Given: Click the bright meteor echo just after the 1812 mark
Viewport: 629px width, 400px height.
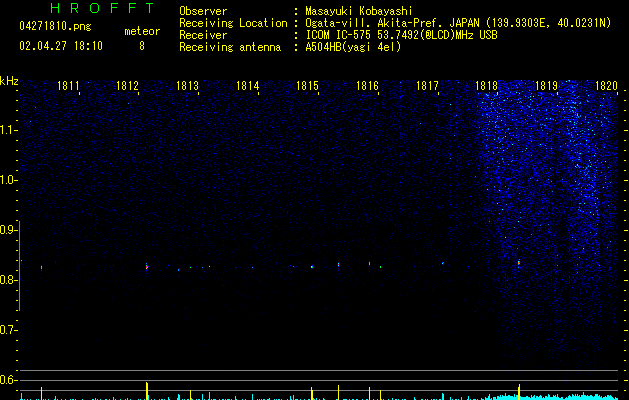Looking at the screenshot, I should point(147,266).
